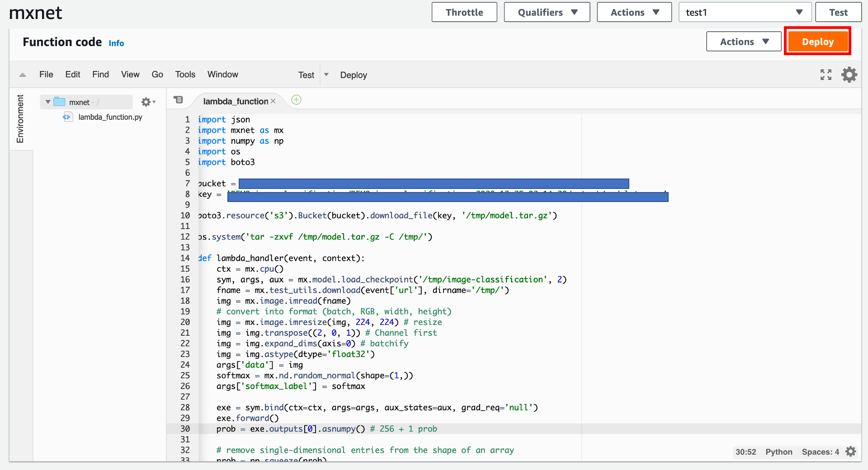
Task: Select the highlighted bucket value on line 7
Action: (x=434, y=183)
